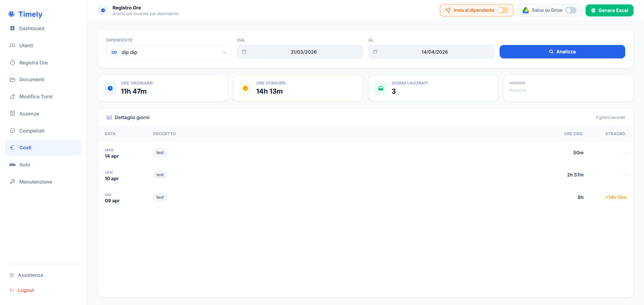Click the Modifica Turni pencil icon
Viewport: 644px width, 305px height.
pos(12,97)
